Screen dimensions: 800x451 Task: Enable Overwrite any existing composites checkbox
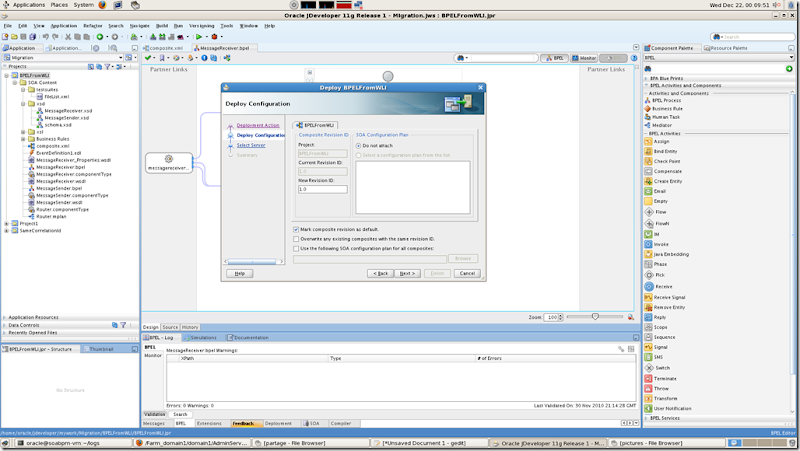coord(296,239)
